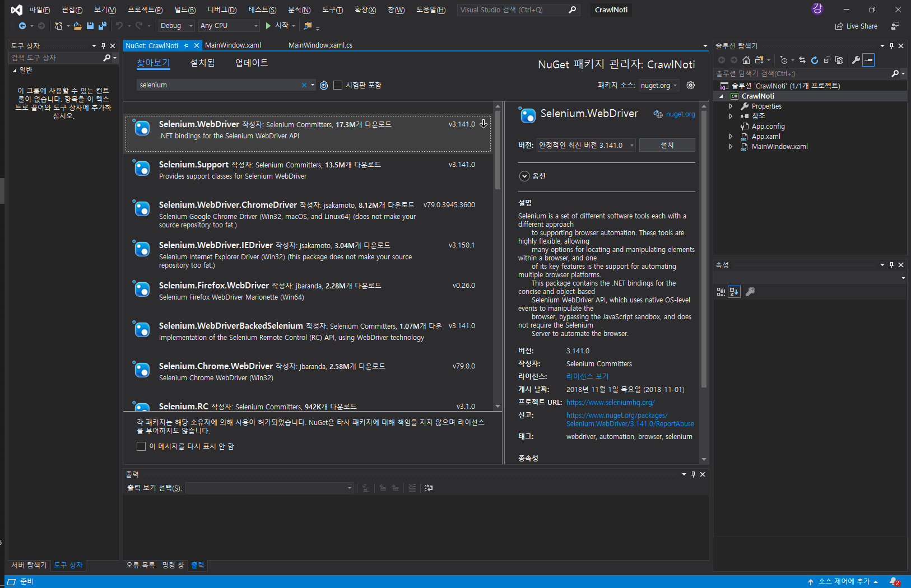This screenshot has width=911, height=588.
Task: Open the package version selection dropdown
Action: [586, 145]
